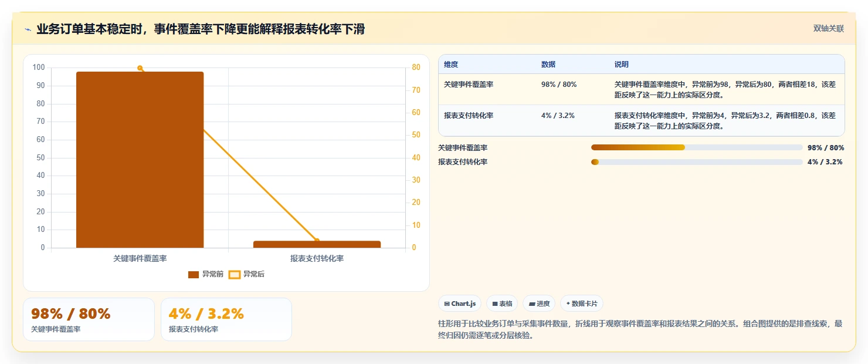868x364 pixels.
Task: Click the 异常前 legend brown color box
Action: (x=194, y=275)
